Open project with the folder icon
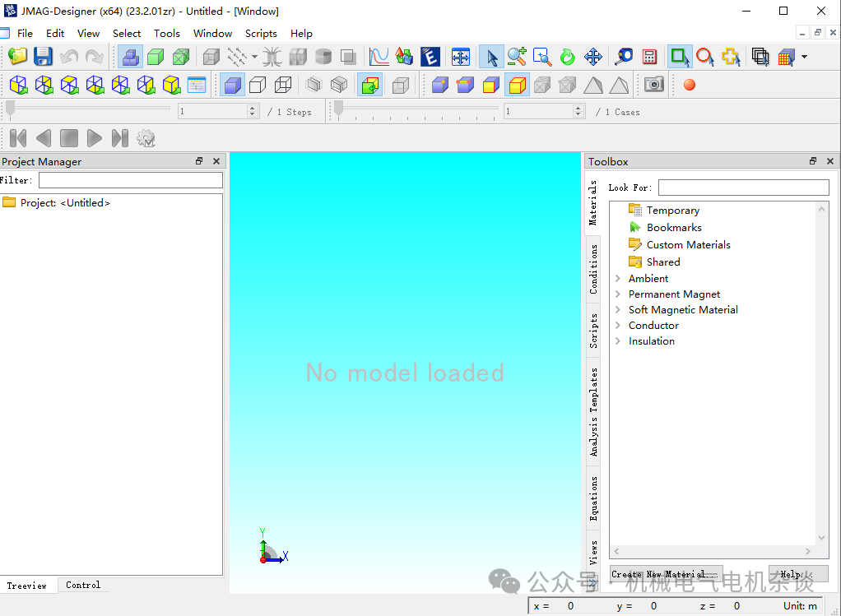The height and width of the screenshot is (616, 841). click(17, 56)
